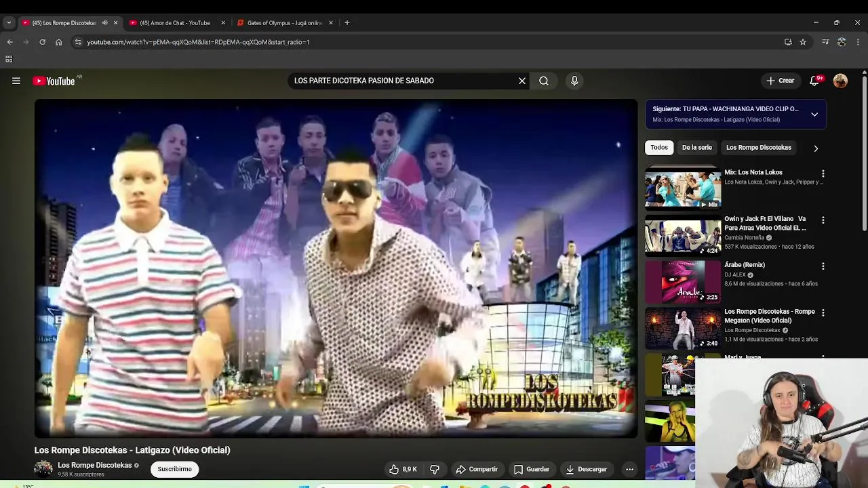Screen dimensions: 868x488
Task: Open options for Rompe Megaton video
Action: click(823, 312)
